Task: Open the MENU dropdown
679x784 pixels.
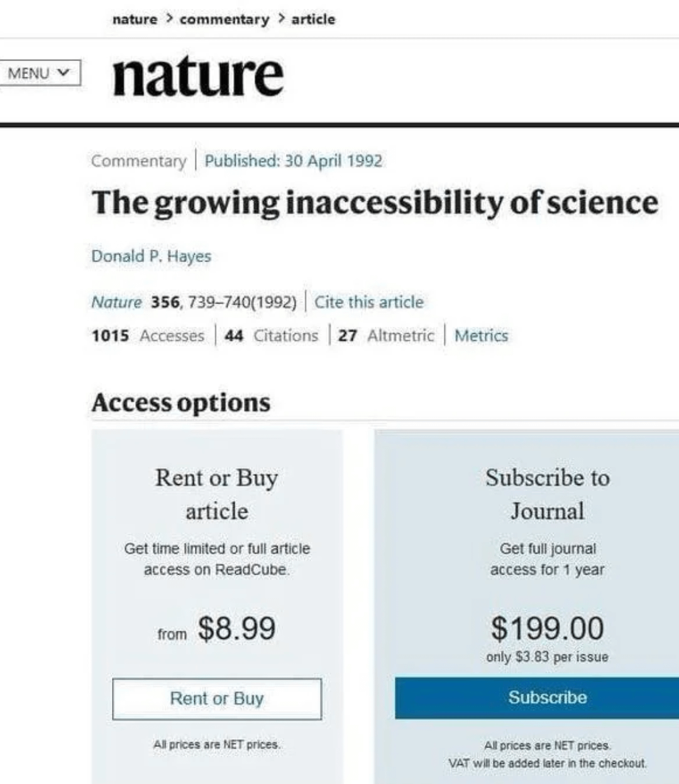Action: point(39,73)
